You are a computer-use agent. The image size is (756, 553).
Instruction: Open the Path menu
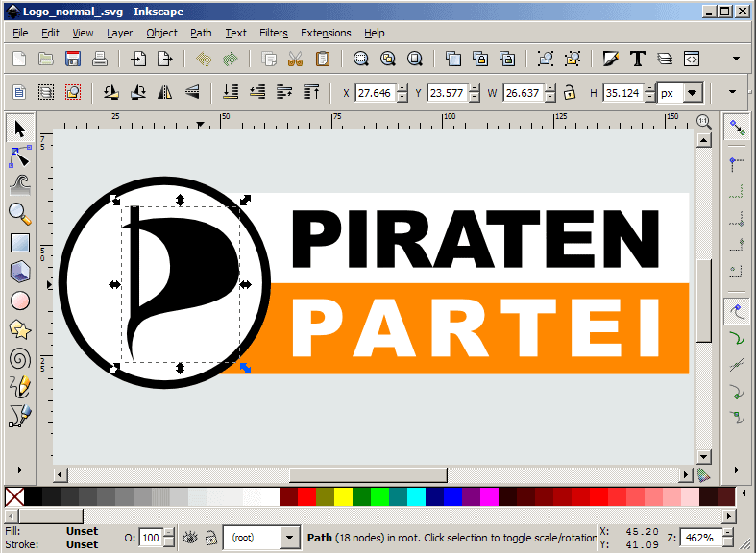click(x=201, y=33)
